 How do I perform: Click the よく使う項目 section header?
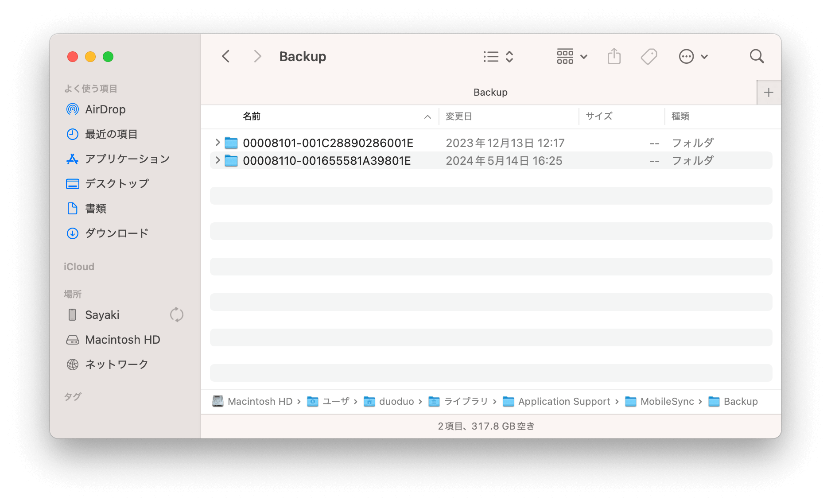click(x=91, y=89)
